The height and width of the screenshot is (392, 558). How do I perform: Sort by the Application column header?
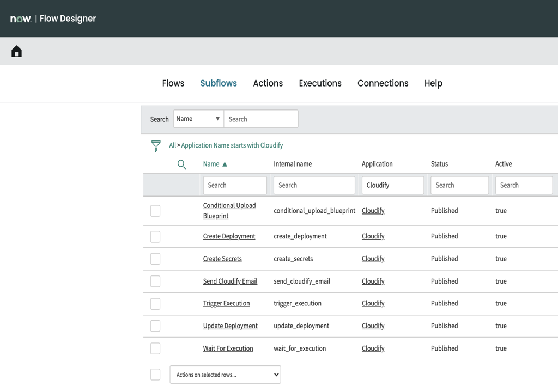tap(377, 164)
